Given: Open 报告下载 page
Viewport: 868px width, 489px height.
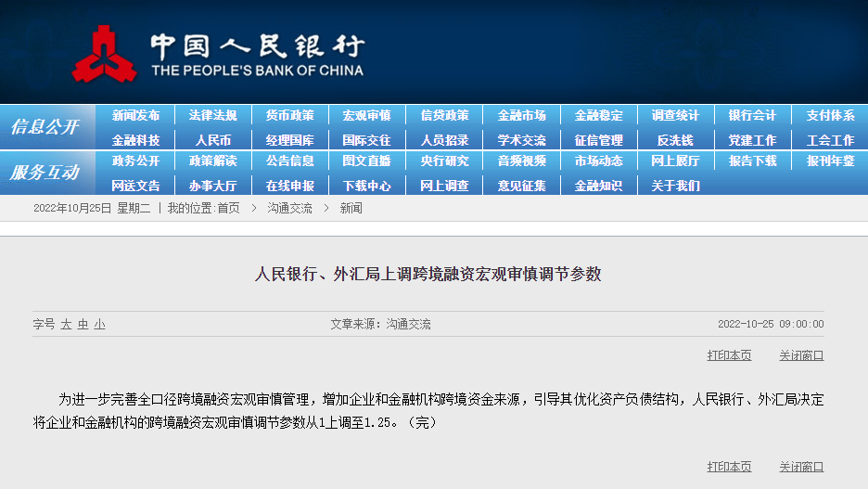Looking at the screenshot, I should (752, 161).
